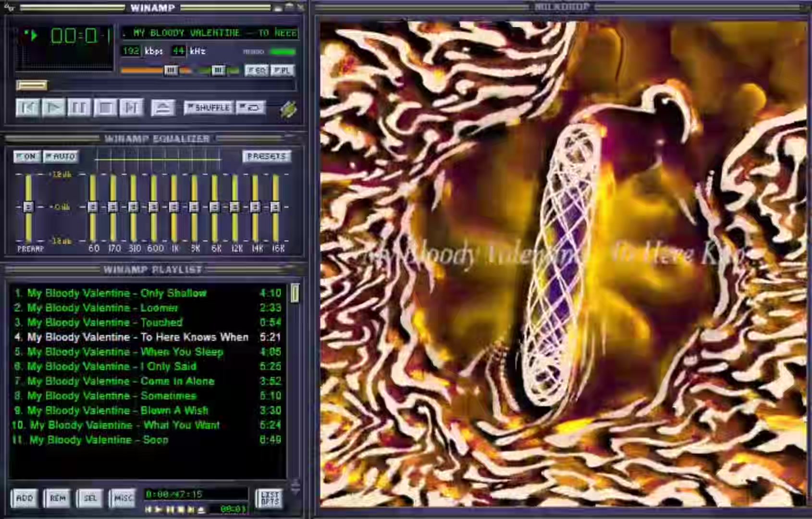Click the 16K equalizer band slider
The height and width of the screenshot is (519, 812).
coord(275,207)
